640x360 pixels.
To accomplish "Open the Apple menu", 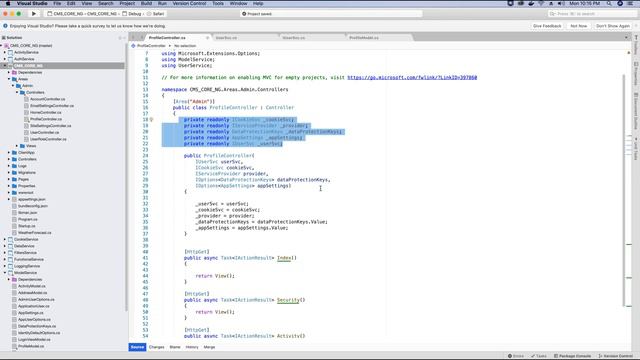I will point(8,3).
